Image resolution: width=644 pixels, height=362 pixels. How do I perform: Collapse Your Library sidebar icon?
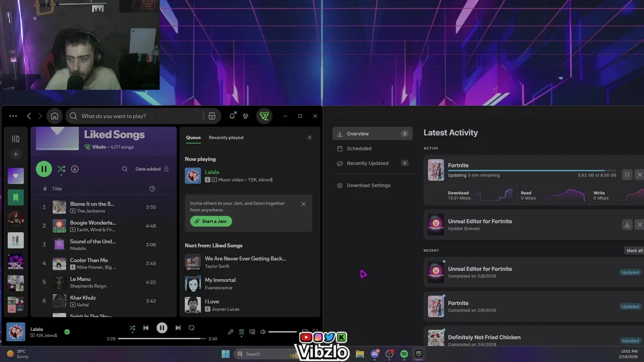16,138
